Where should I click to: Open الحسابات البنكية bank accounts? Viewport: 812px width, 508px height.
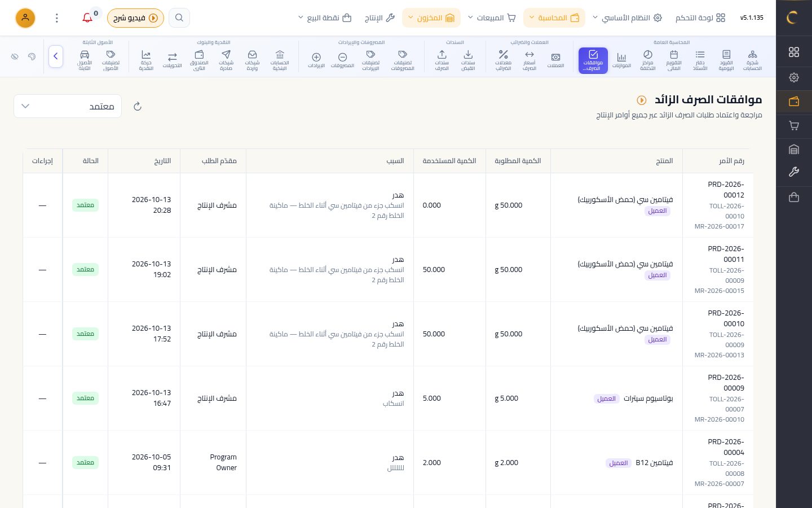tap(280, 60)
